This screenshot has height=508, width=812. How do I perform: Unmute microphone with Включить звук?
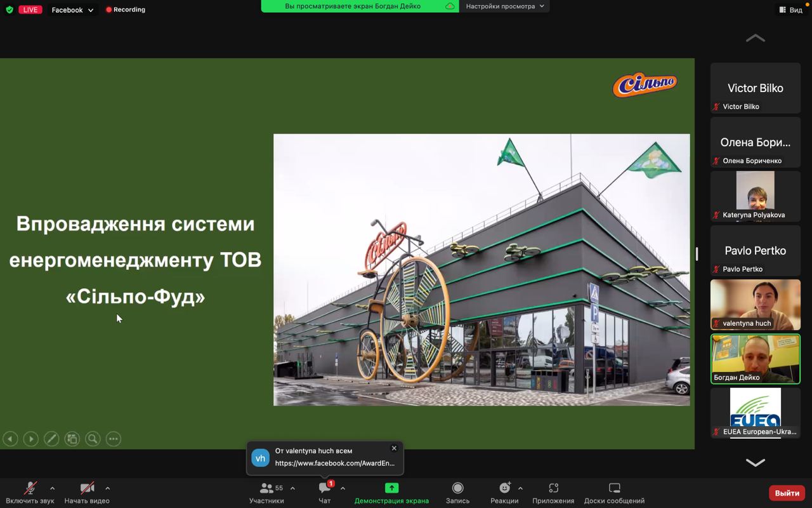pos(30,493)
